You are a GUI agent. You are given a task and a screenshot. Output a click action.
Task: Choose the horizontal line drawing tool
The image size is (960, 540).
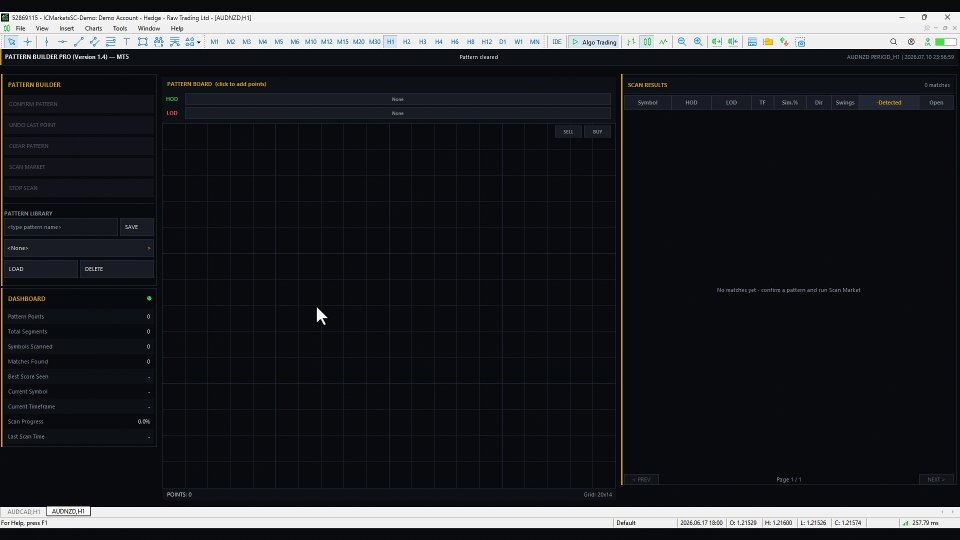click(62, 42)
